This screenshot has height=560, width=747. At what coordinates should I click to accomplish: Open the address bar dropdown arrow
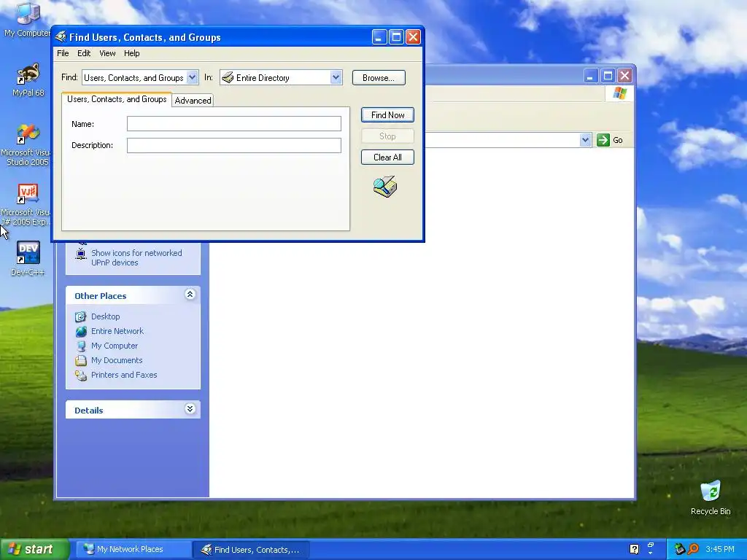pyautogui.click(x=586, y=140)
